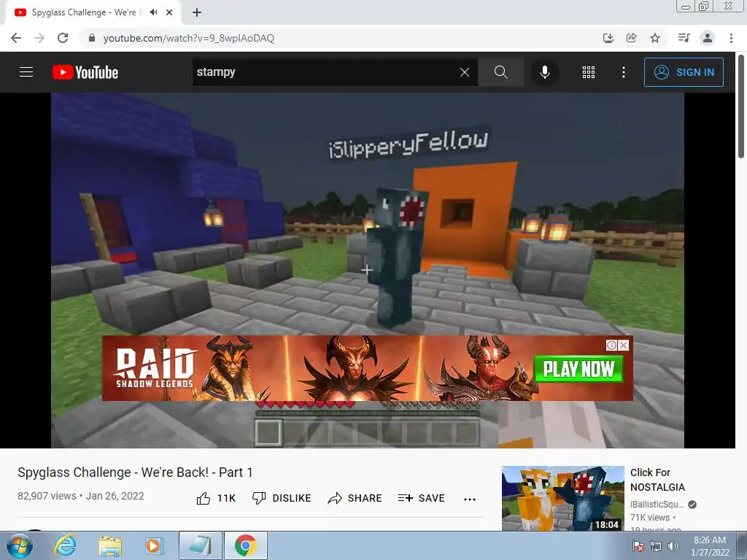Open the Click For NOSTALGIA title link

pyautogui.click(x=657, y=480)
